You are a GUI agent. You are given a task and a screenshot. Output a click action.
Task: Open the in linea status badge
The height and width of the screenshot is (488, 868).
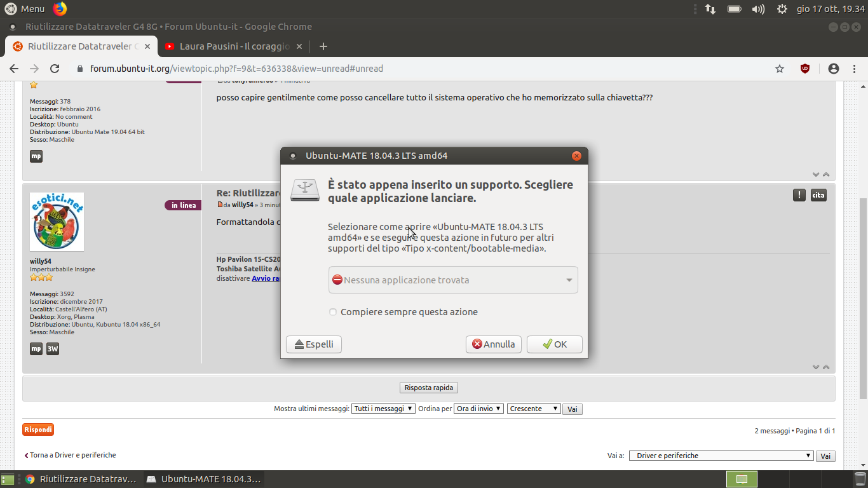[x=183, y=205]
